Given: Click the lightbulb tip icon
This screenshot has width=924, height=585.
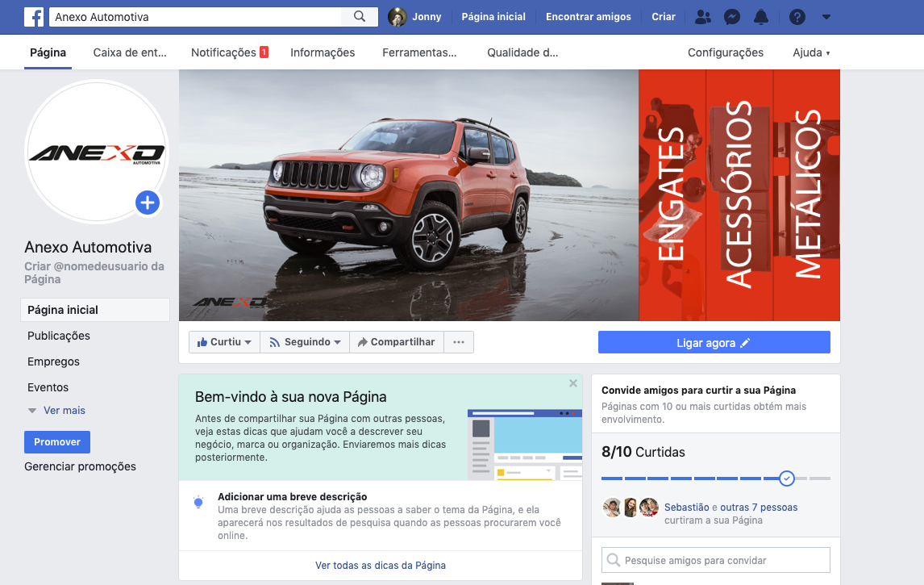Looking at the screenshot, I should tap(198, 503).
